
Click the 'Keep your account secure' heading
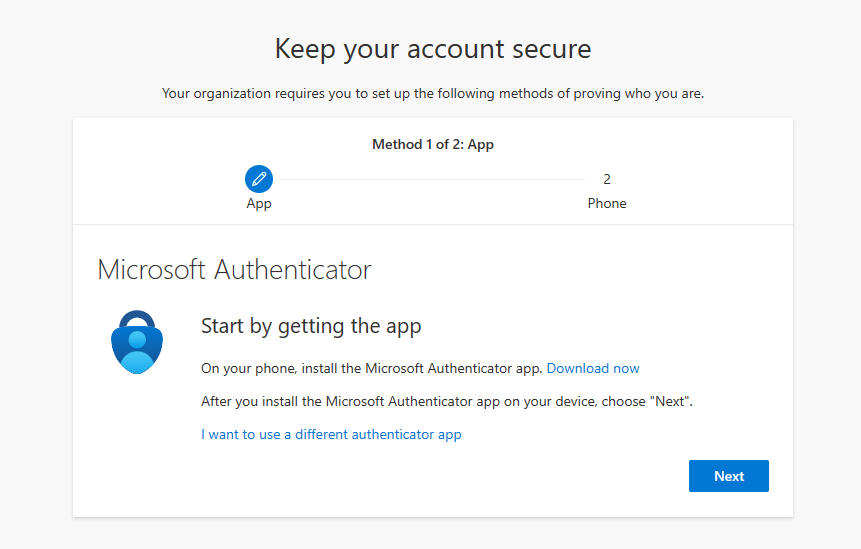pos(433,49)
